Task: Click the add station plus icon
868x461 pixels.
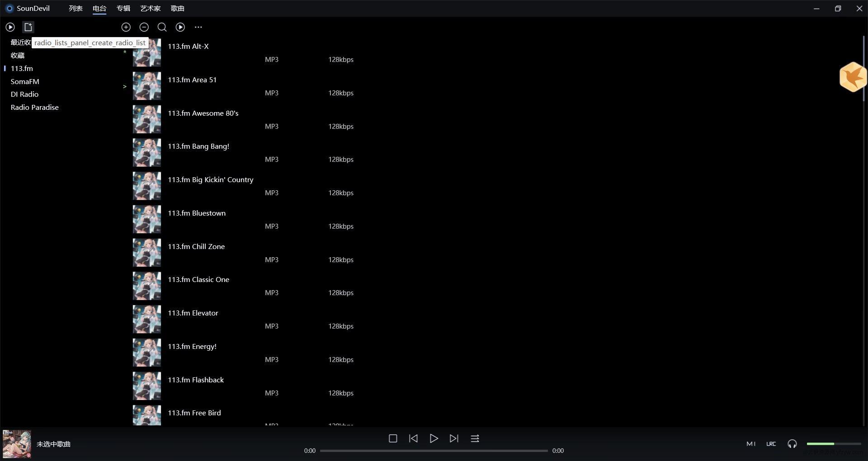Action: click(126, 27)
